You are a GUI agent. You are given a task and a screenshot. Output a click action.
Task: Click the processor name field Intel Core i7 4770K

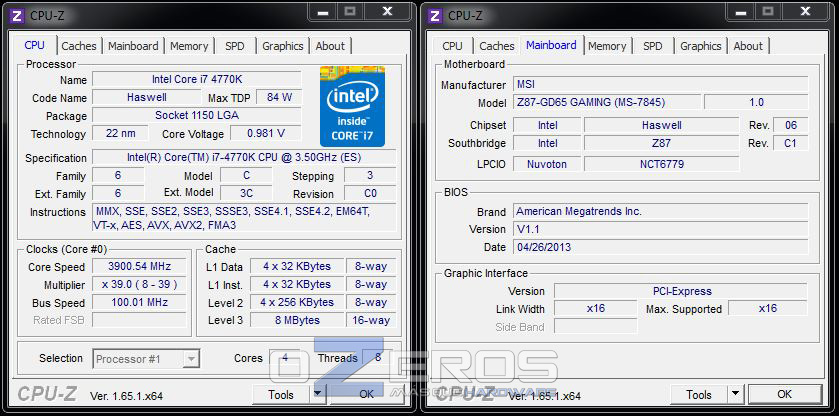tap(197, 79)
